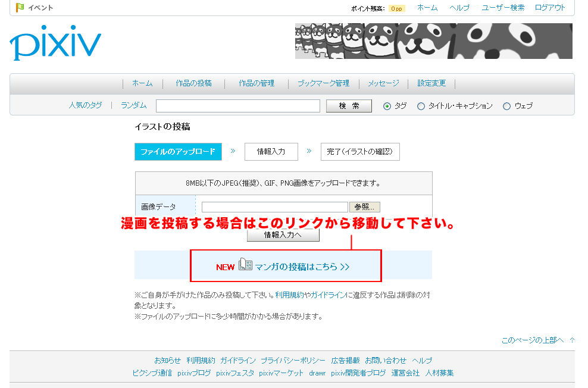Click the 情報入力へ button

[x=283, y=235]
